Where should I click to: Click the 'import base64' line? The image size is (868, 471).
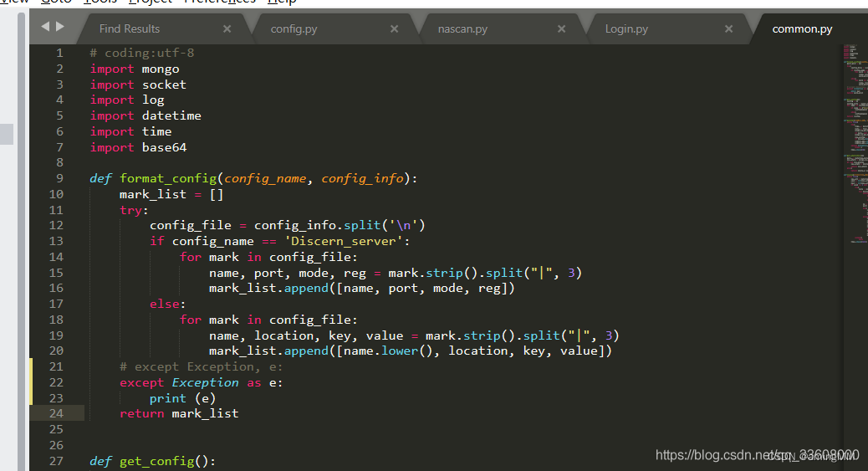coord(138,147)
